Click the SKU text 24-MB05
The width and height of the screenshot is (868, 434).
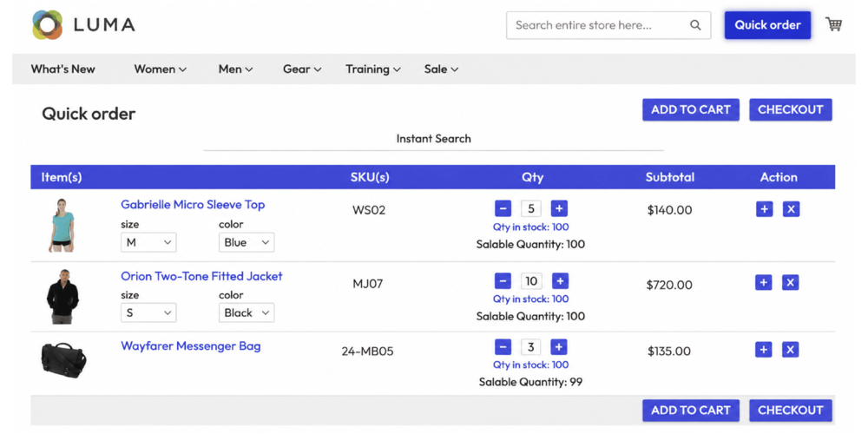367,351
